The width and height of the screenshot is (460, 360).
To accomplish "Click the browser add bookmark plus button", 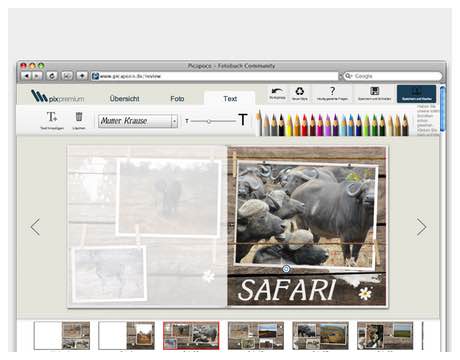I will tap(82, 76).
